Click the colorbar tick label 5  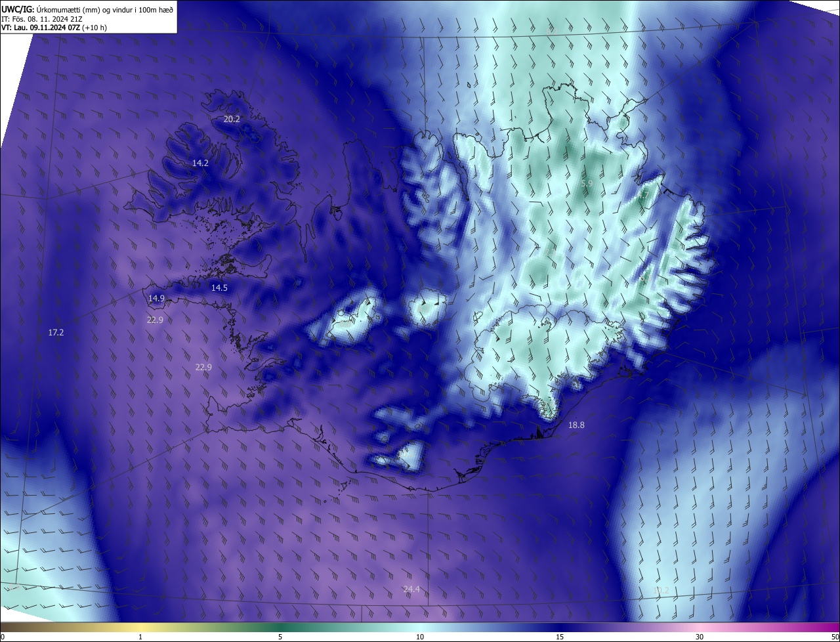tap(280, 637)
